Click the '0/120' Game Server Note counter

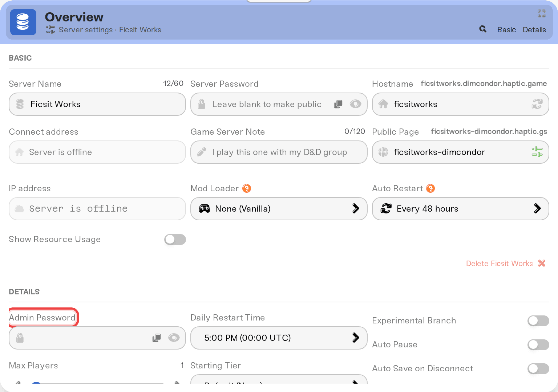pyautogui.click(x=355, y=131)
